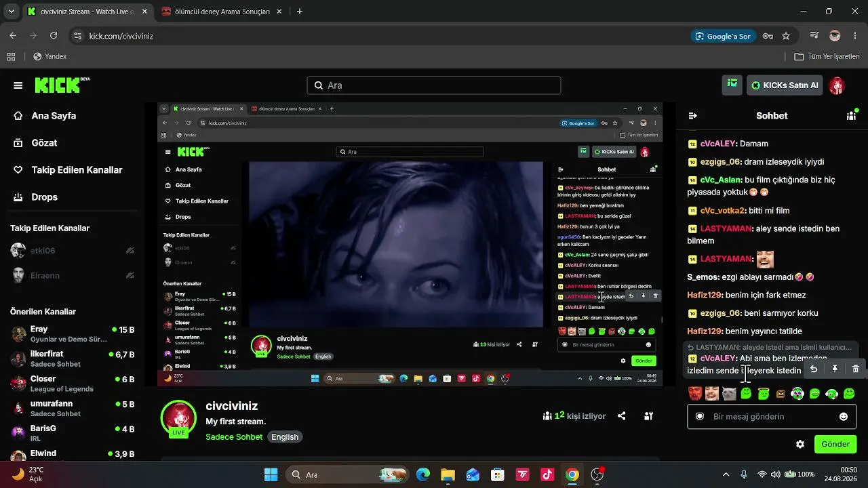
Task: Launch Microsoft Edge from the taskbar
Action: click(423, 474)
